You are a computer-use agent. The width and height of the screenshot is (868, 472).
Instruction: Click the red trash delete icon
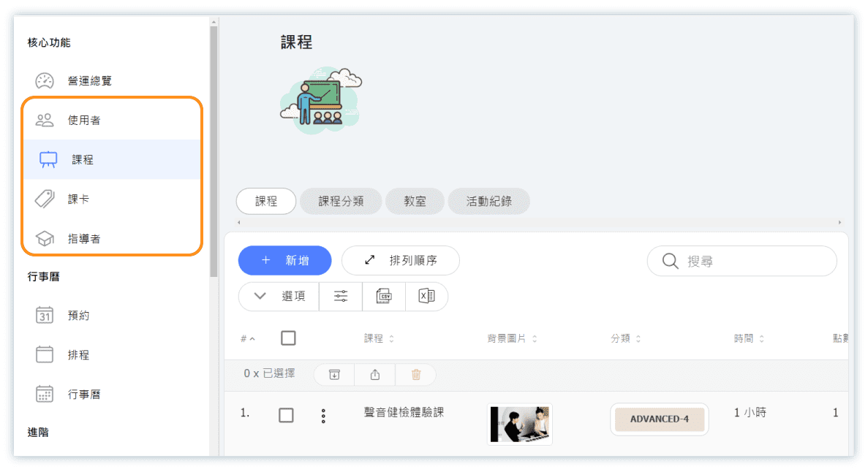(x=416, y=374)
